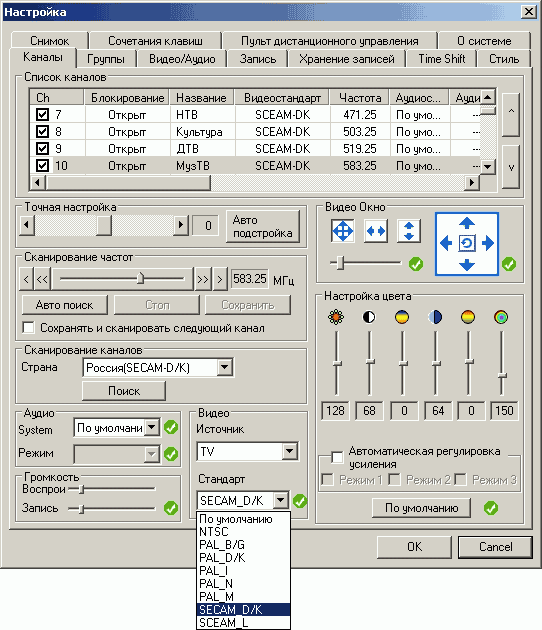The image size is (542, 630).
Task: Confirm settings with the OK button
Action: [414, 547]
